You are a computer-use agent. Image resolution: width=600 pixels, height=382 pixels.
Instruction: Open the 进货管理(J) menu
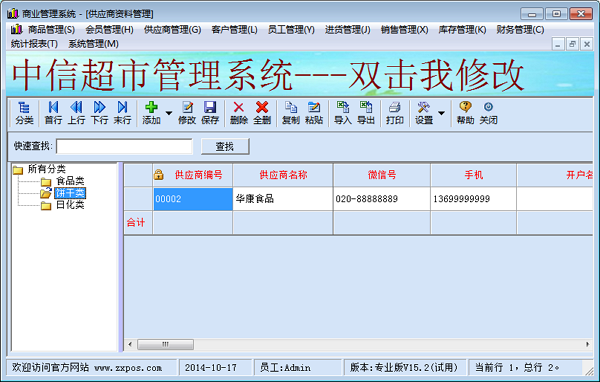point(348,29)
